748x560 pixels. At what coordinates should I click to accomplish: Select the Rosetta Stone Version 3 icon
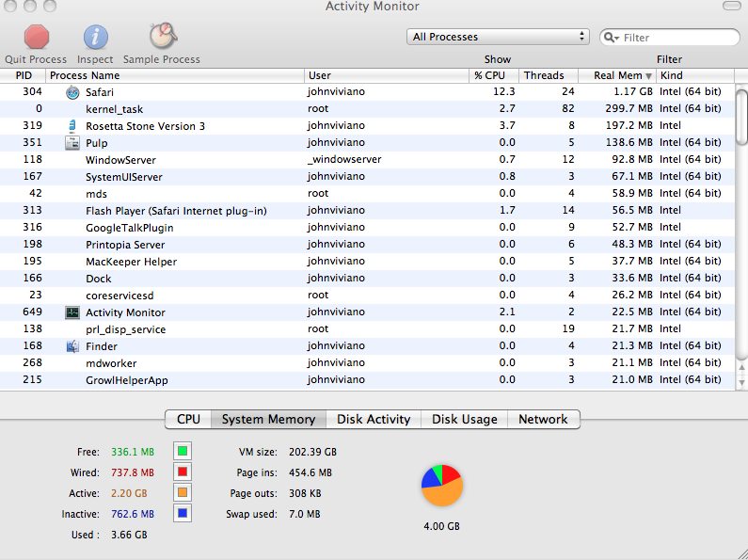(72, 126)
